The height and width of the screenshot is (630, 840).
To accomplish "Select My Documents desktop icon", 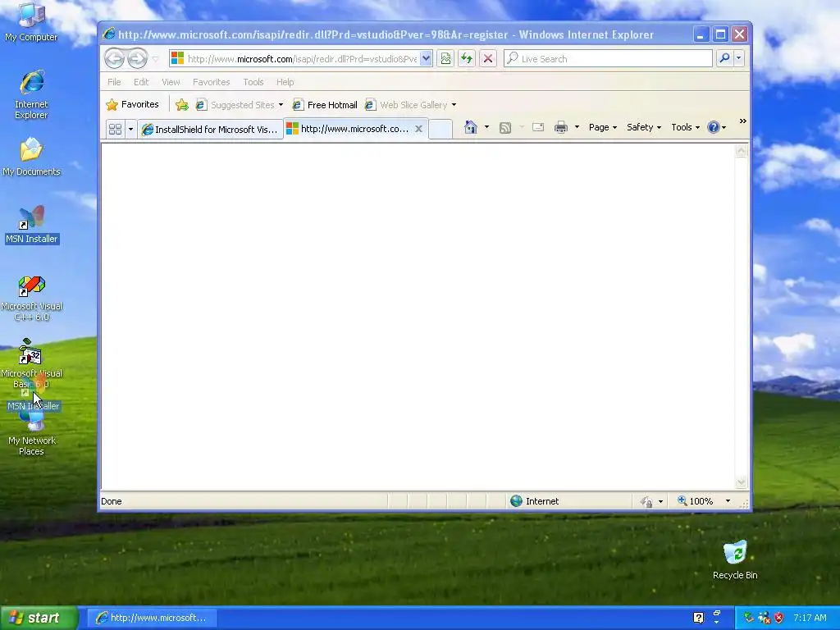I will pyautogui.click(x=32, y=157).
